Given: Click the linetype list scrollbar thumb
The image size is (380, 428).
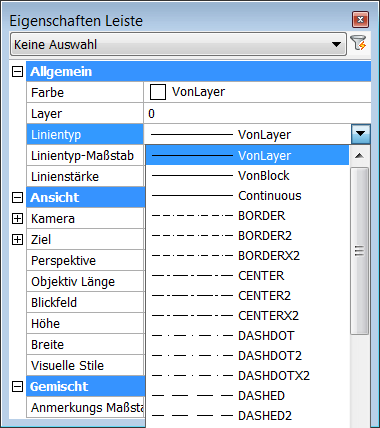Looking at the screenshot, I should [x=359, y=251].
